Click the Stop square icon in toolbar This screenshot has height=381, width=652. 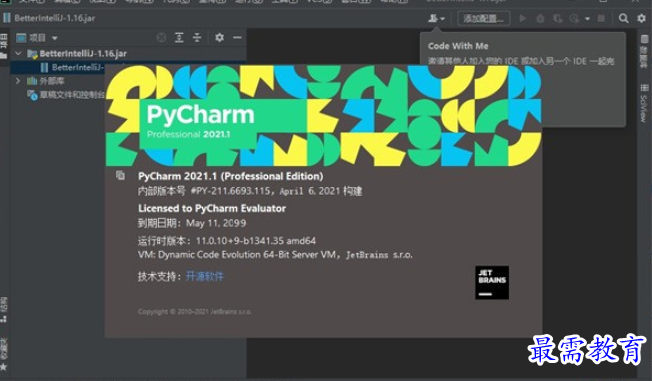(601, 19)
